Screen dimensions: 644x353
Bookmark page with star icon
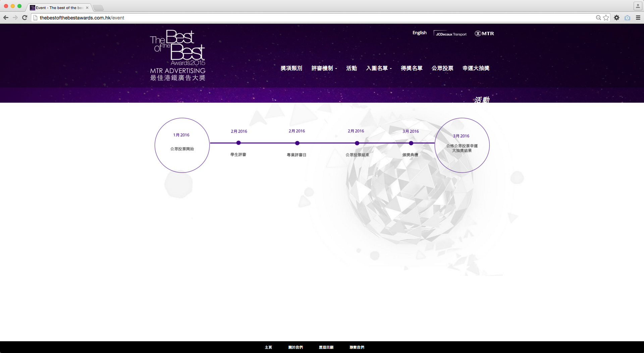(x=606, y=18)
